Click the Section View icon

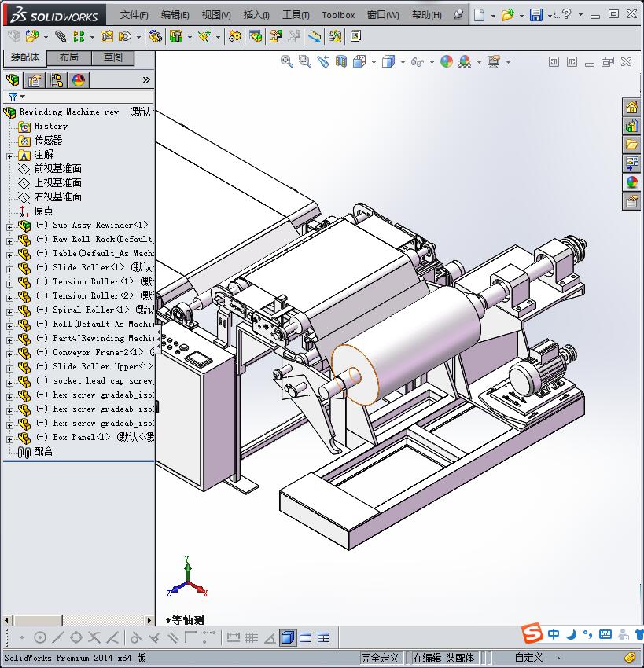coord(341,62)
